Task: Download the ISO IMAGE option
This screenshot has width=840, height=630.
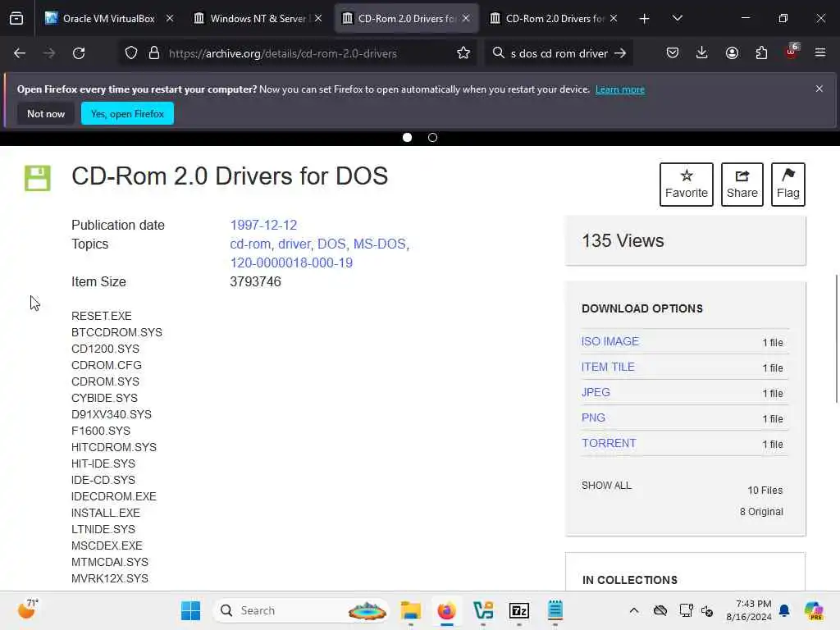Action: pyautogui.click(x=610, y=341)
